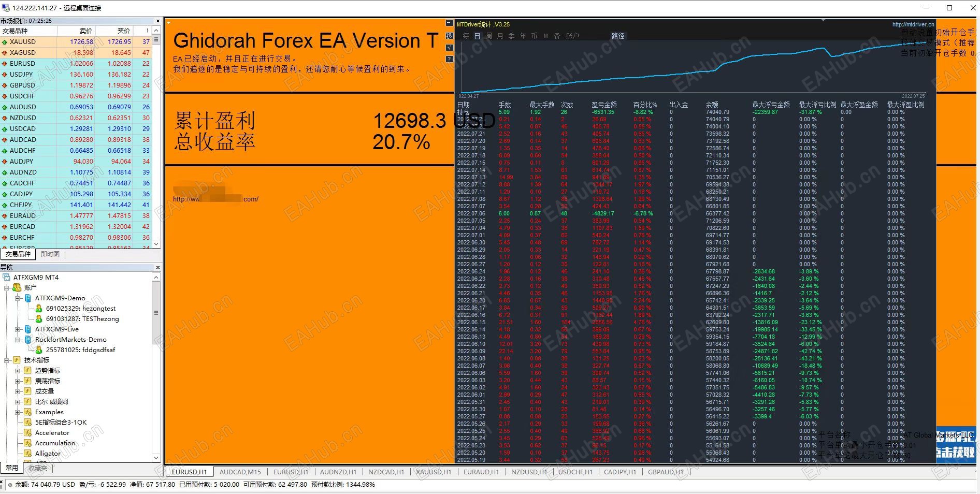Click the EURUSD symbol arrow icon in Market Watch
The height and width of the screenshot is (494, 980).
pyautogui.click(x=5, y=64)
